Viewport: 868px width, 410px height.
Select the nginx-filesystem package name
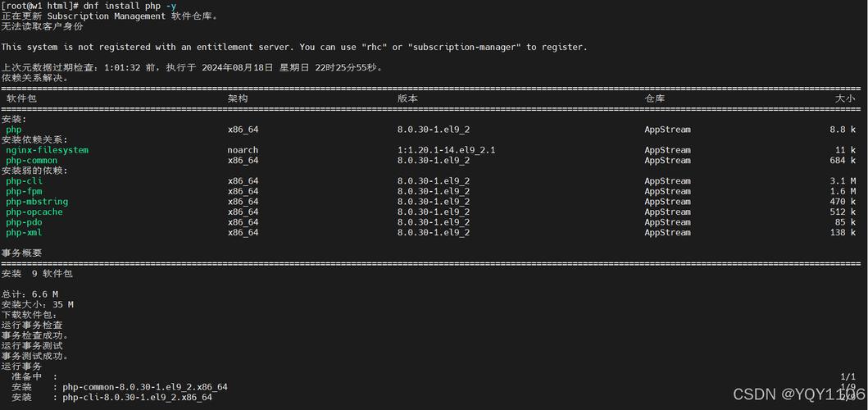[x=47, y=150]
